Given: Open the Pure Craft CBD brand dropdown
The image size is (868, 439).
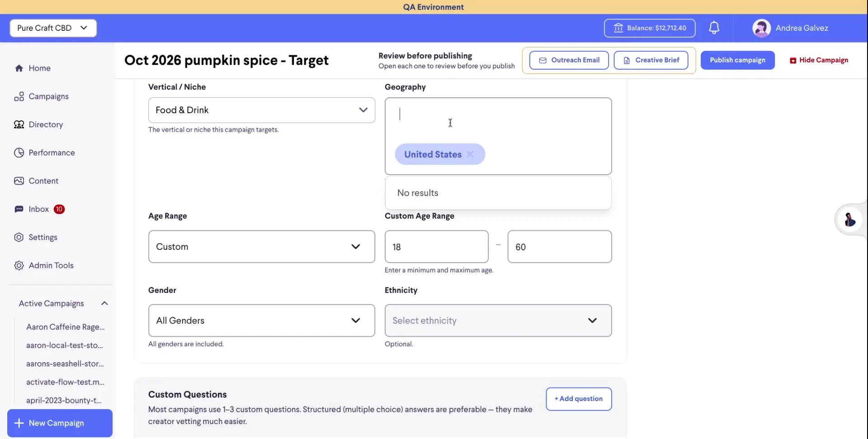Looking at the screenshot, I should (x=53, y=28).
